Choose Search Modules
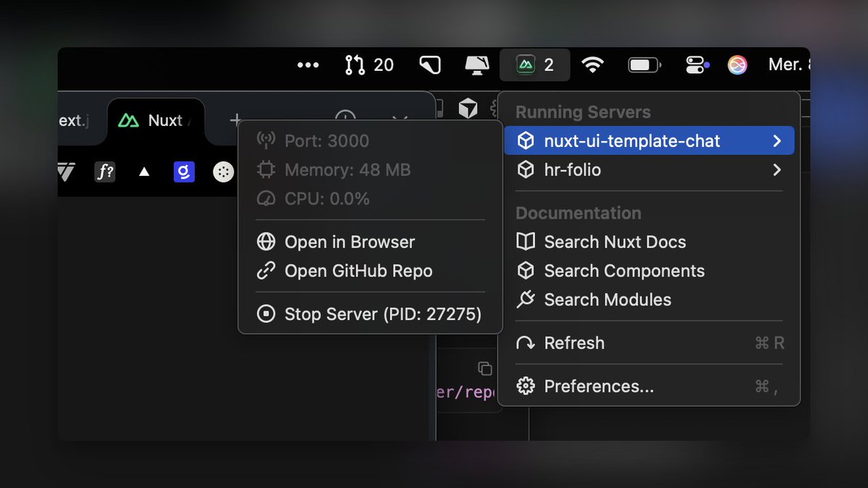868x488 pixels. [649, 299]
